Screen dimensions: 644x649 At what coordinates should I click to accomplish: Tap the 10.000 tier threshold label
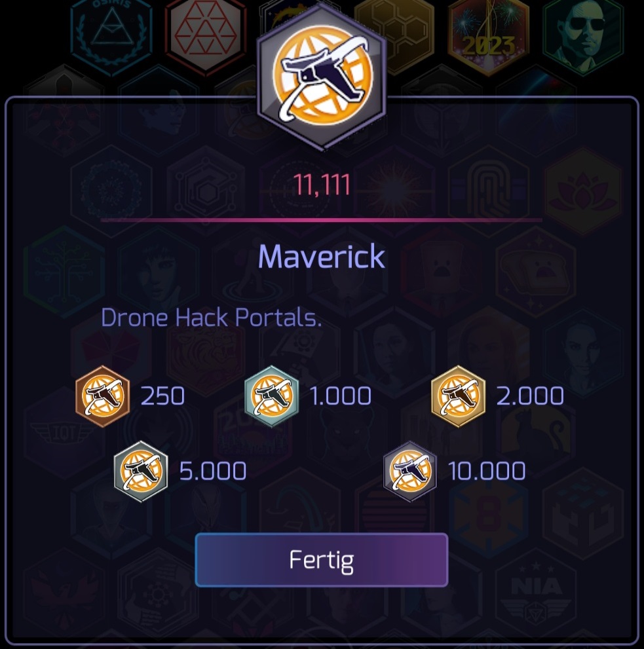(487, 472)
